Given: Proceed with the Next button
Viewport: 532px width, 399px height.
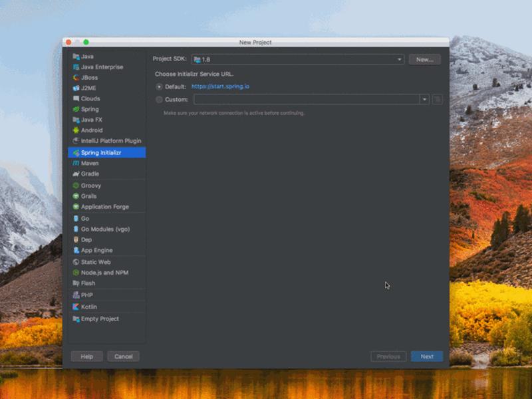Looking at the screenshot, I should [x=427, y=356].
